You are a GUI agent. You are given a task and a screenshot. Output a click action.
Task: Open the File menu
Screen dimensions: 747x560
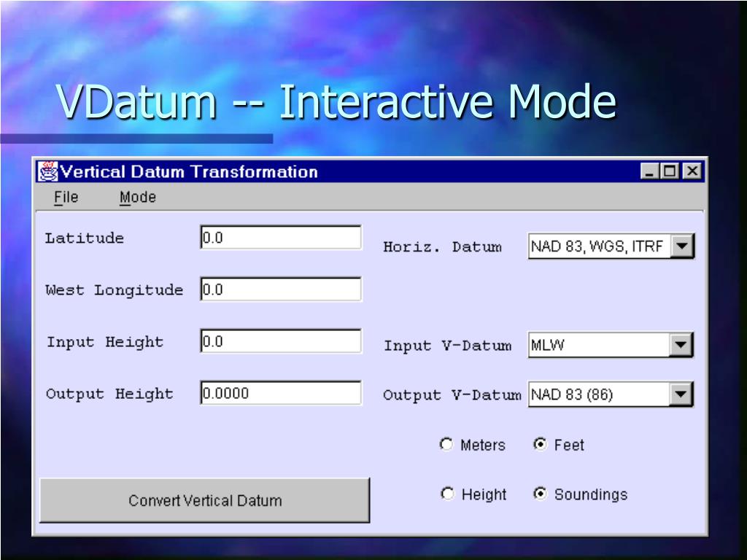66,197
